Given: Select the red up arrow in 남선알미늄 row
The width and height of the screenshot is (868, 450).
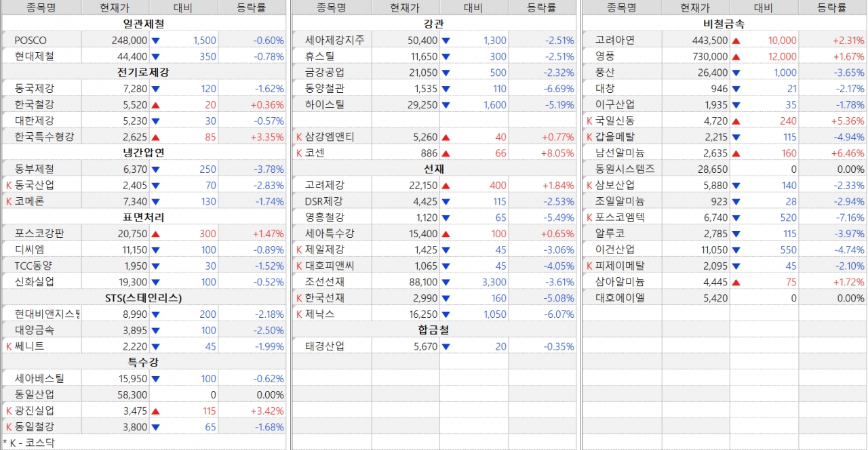Looking at the screenshot, I should (x=736, y=153).
